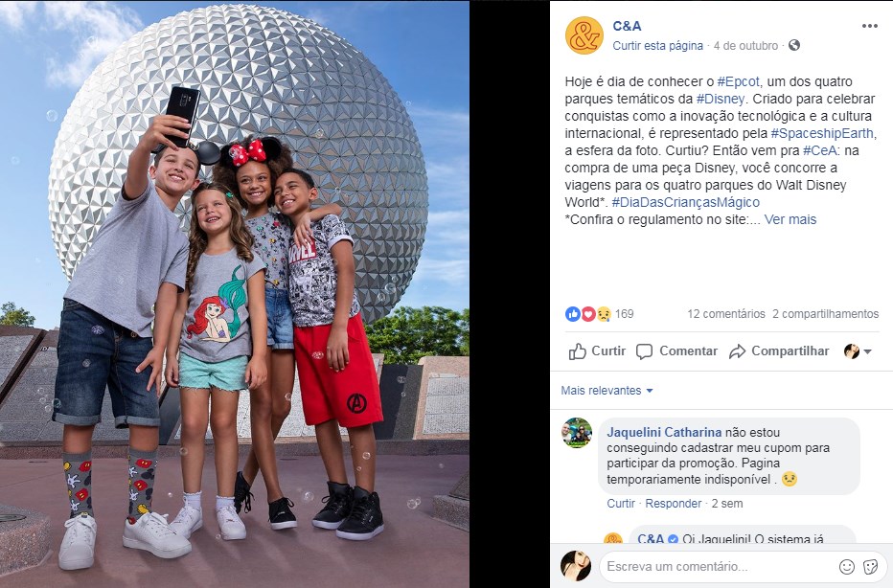Click Responder under Jaquelini's comment
This screenshot has height=588, width=893.
(x=674, y=503)
